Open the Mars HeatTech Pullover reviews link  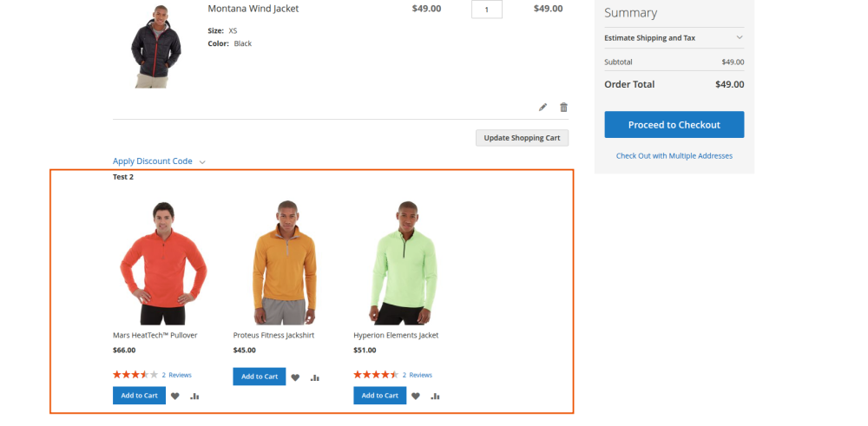(x=176, y=375)
